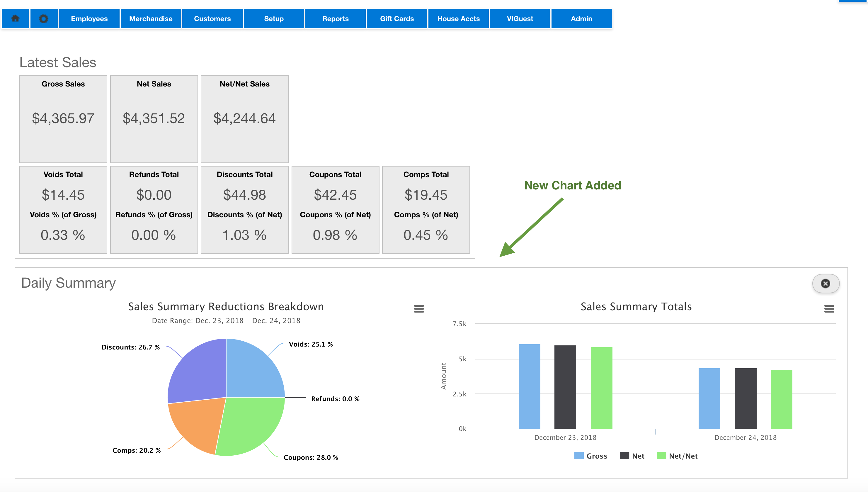Click the Discounts Total $44.98 value
This screenshot has height=492, width=868.
tap(245, 195)
